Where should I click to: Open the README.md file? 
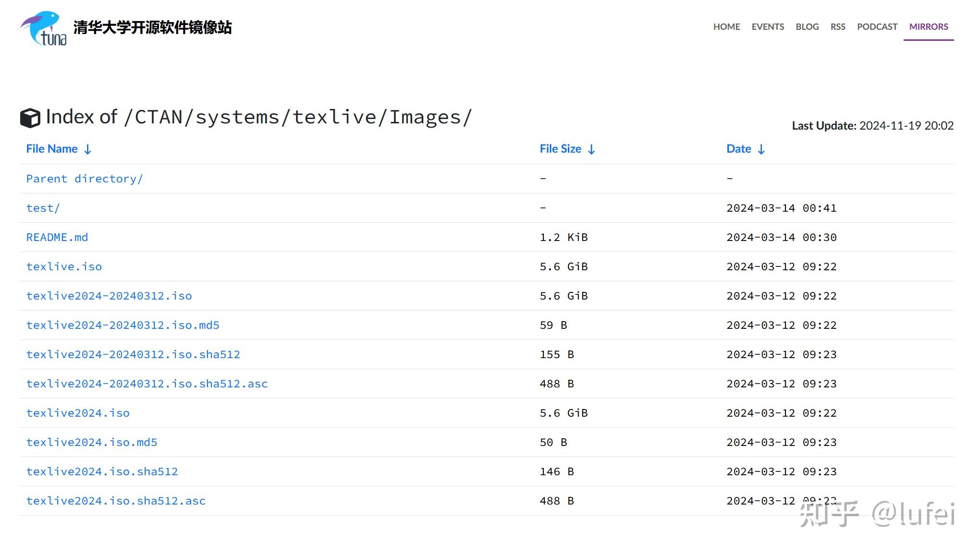57,237
